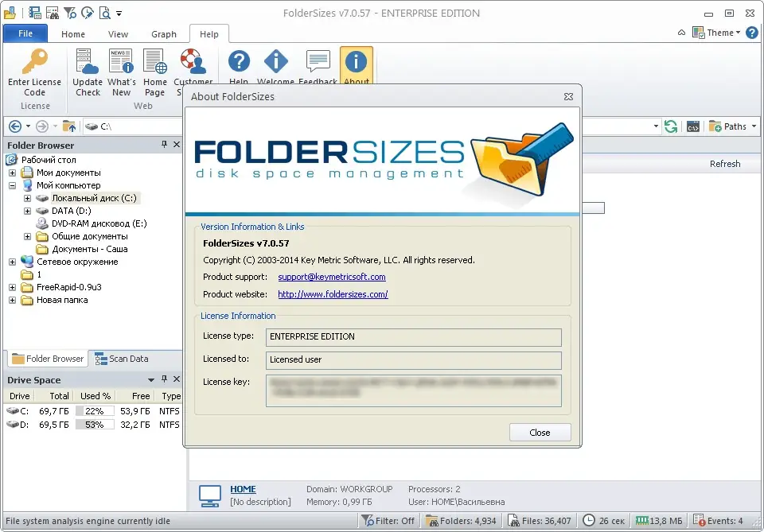Go up one folder level icon

[69, 126]
